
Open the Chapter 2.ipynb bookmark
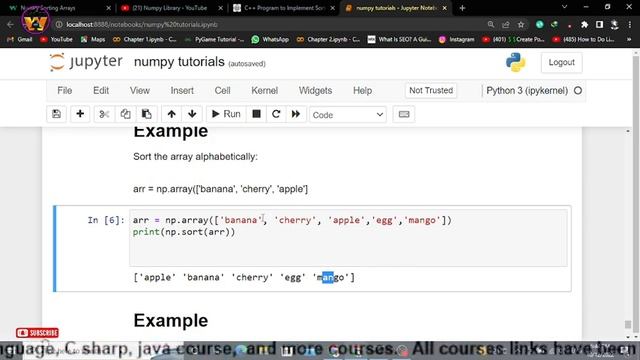[x=329, y=40]
